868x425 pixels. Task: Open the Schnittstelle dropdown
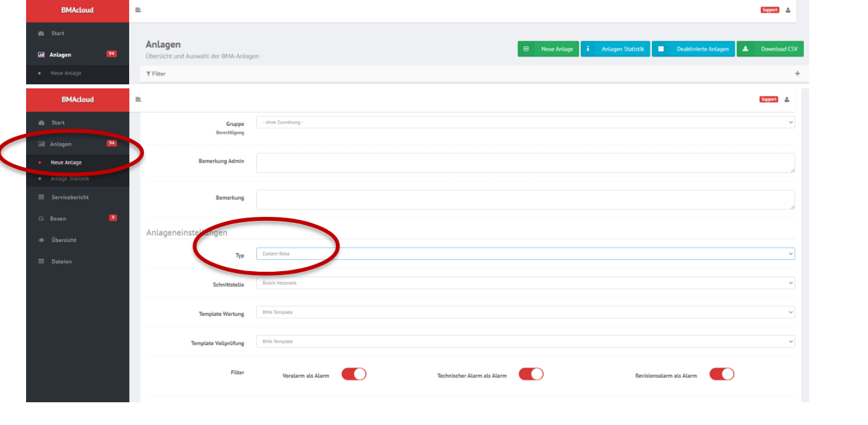pos(525,283)
